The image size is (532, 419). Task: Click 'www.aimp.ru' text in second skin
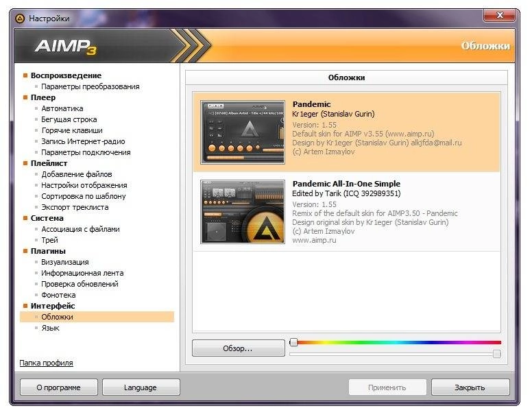[x=314, y=240]
